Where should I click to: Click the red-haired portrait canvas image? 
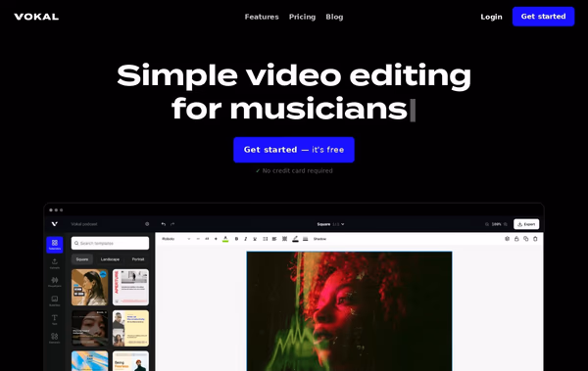[349, 311]
